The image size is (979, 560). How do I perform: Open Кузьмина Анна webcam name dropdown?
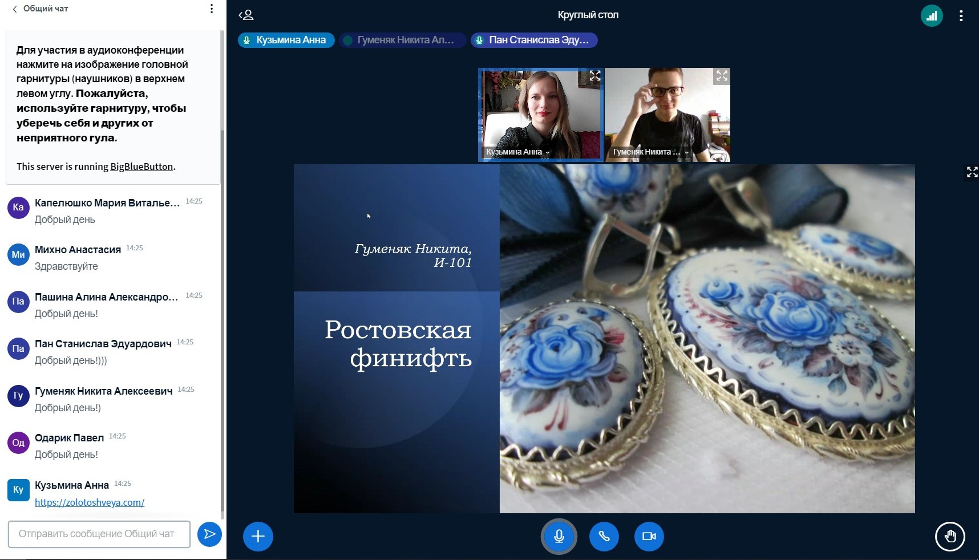(518, 152)
